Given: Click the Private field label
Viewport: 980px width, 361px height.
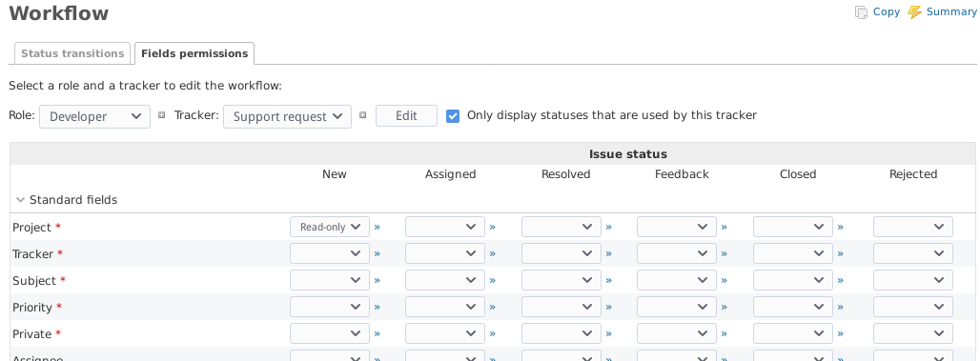Looking at the screenshot, I should 31,334.
